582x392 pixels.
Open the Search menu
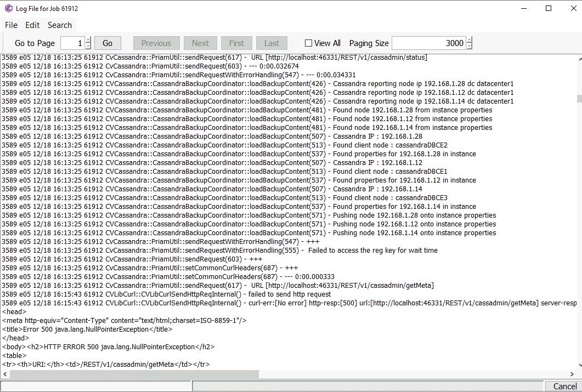[59, 25]
